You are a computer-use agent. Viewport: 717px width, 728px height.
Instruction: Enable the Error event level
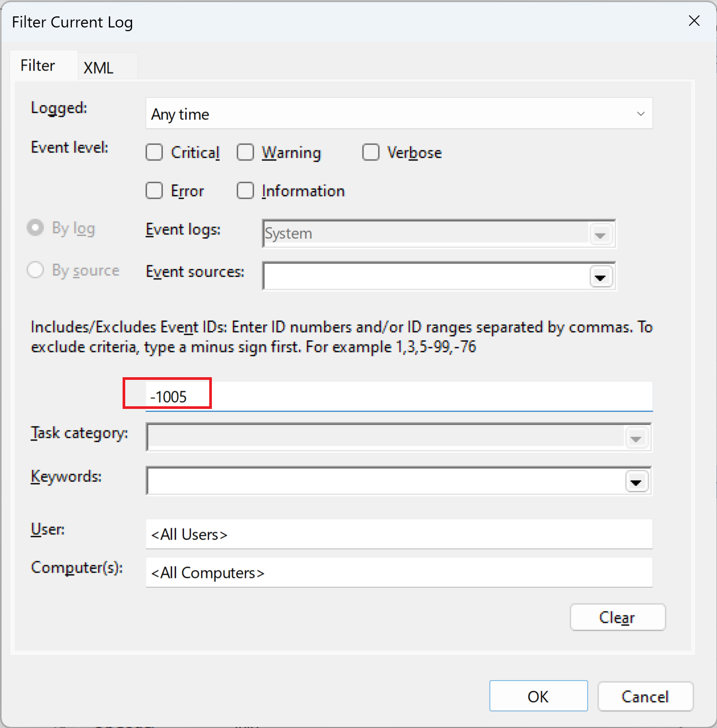[154, 191]
